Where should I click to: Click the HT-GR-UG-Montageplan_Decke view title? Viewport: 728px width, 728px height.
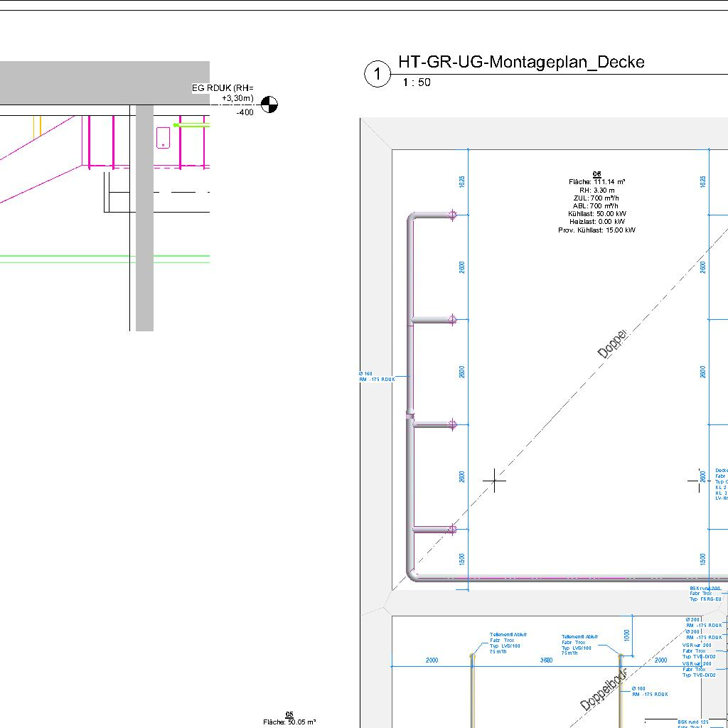click(521, 62)
